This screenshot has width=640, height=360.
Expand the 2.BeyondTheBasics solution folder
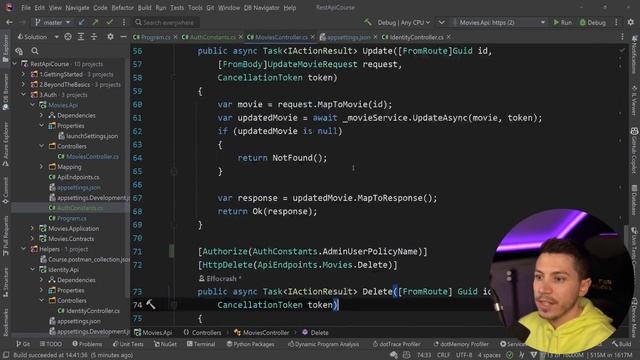tap(23, 84)
